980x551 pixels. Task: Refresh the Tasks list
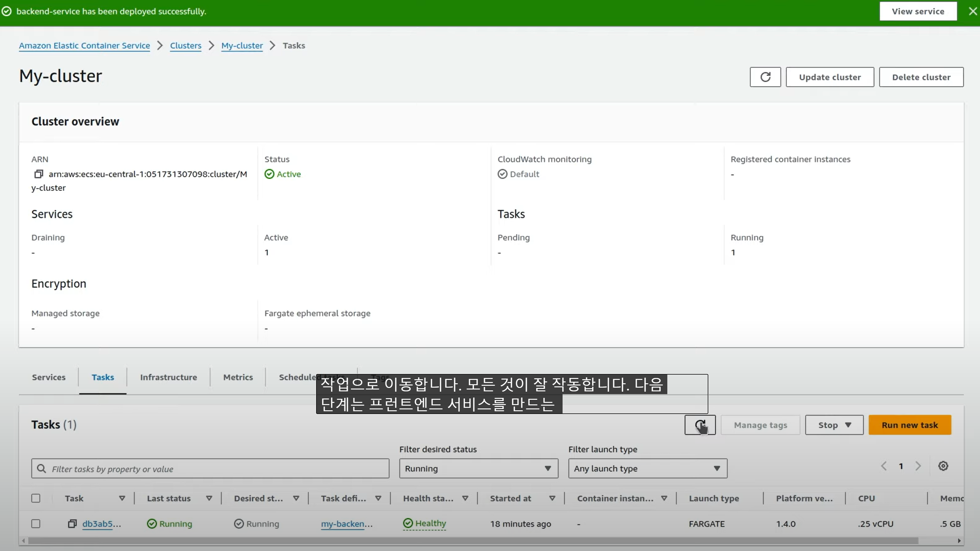[700, 425]
